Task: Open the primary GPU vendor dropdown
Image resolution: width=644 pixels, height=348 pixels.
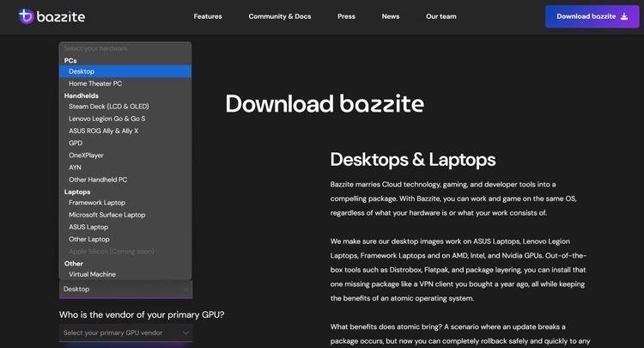Action: 125,333
